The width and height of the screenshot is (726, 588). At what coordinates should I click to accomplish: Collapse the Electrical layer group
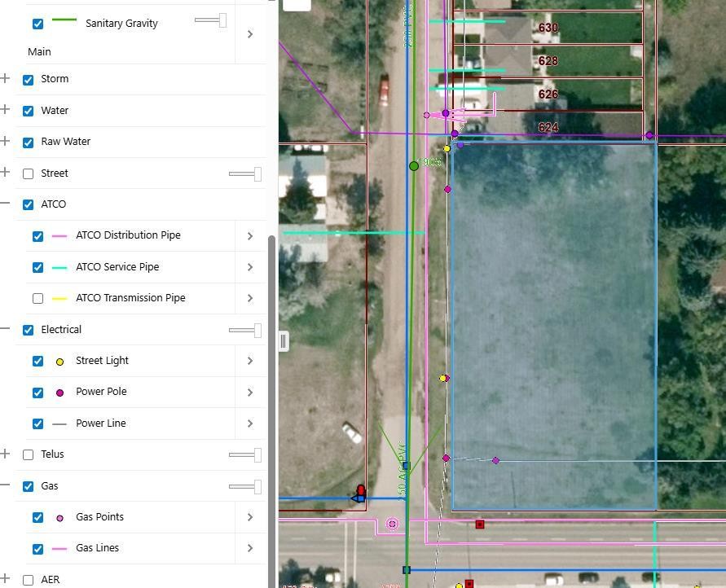(7, 330)
